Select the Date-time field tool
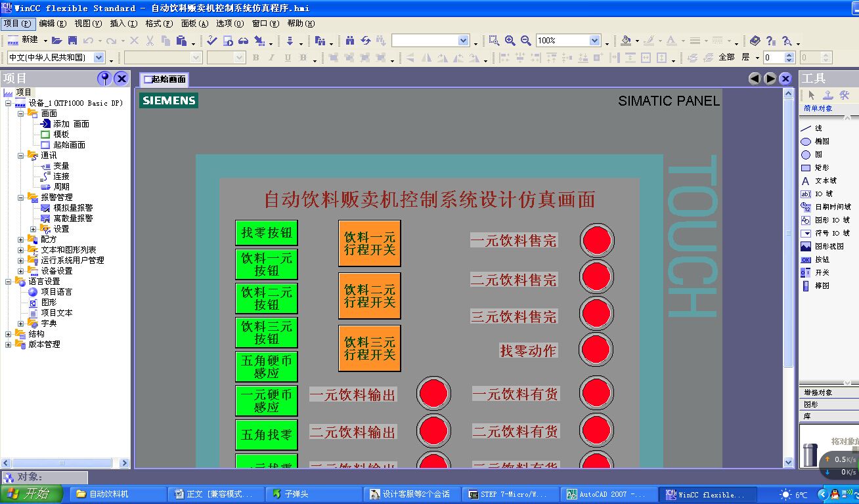 pos(825,207)
